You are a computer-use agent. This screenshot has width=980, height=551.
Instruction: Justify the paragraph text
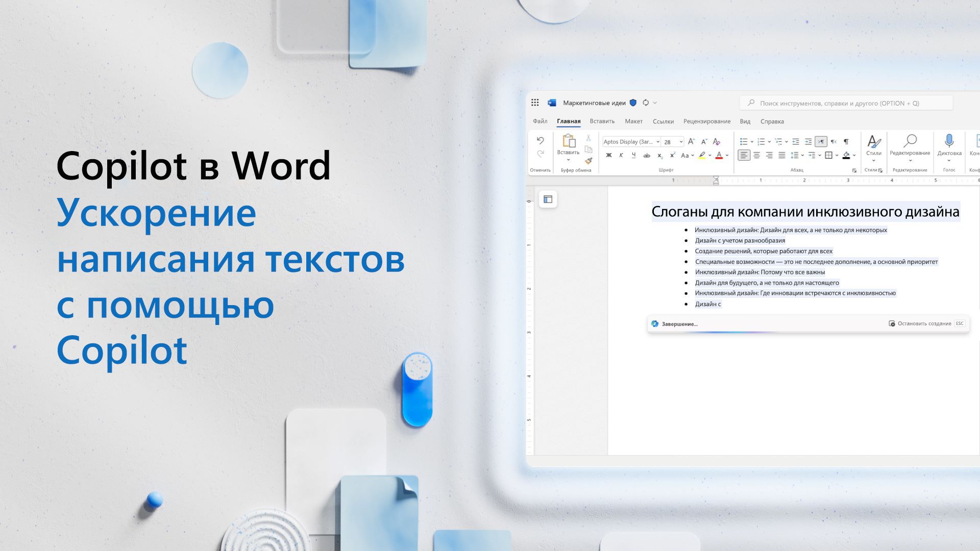[x=782, y=155]
